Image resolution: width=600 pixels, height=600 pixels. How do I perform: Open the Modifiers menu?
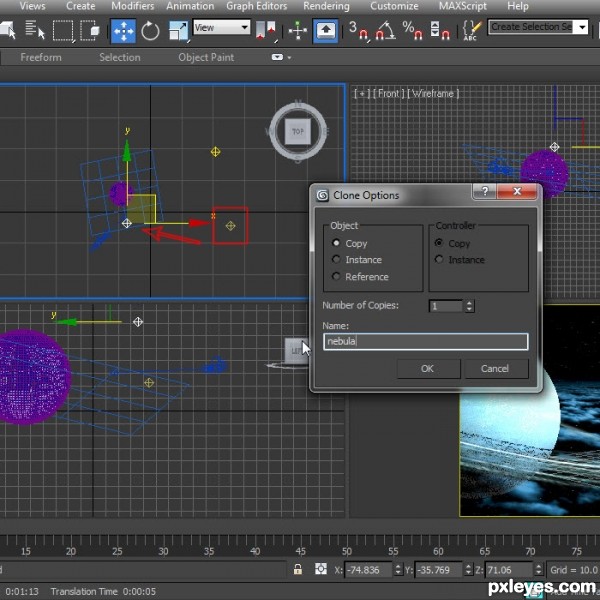pos(132,6)
